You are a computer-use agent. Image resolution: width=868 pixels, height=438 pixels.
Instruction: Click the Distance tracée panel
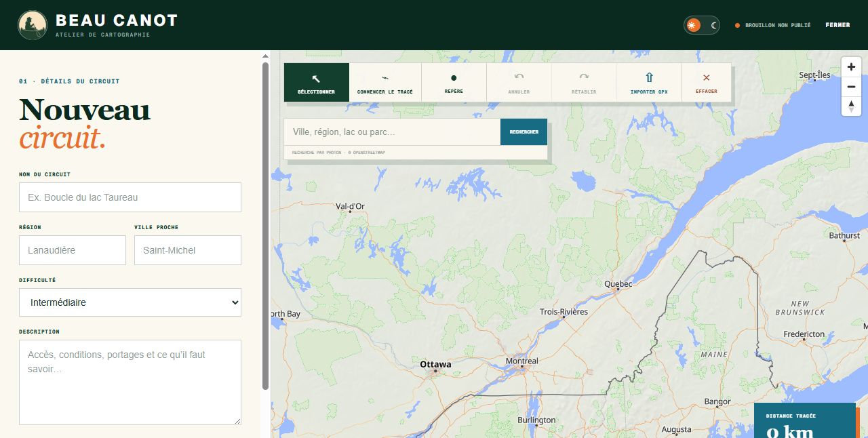click(x=805, y=420)
